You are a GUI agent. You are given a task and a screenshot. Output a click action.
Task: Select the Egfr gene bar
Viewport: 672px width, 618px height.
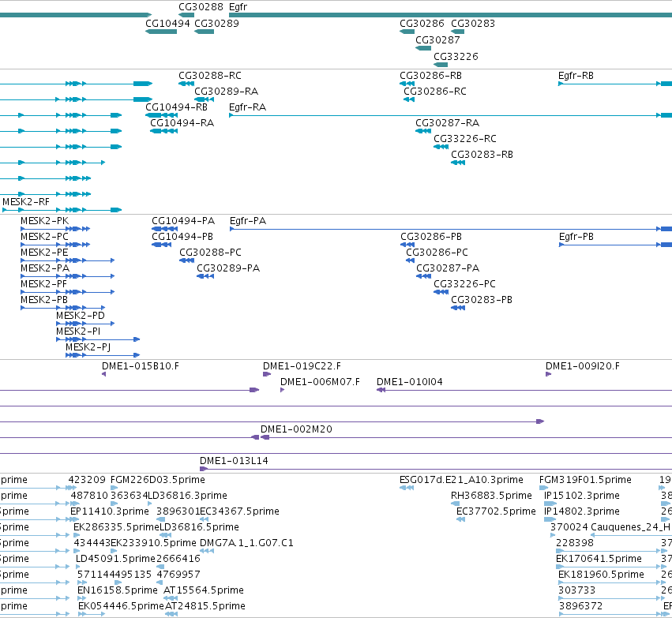[x=450, y=15]
